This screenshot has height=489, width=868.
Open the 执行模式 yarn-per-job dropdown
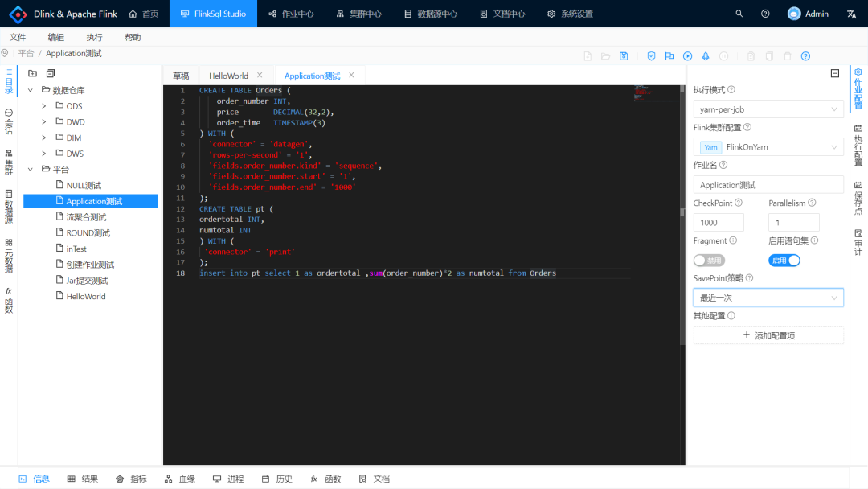(x=768, y=109)
